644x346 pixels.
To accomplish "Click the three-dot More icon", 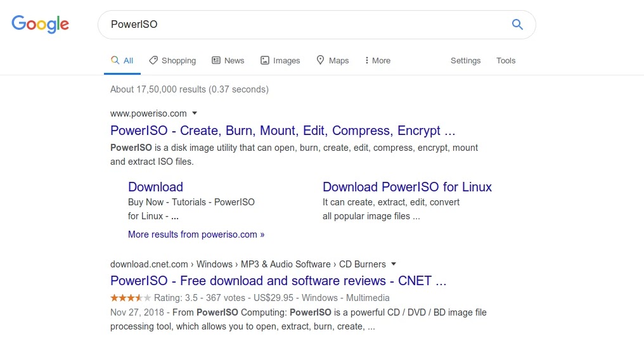I will pyautogui.click(x=366, y=60).
